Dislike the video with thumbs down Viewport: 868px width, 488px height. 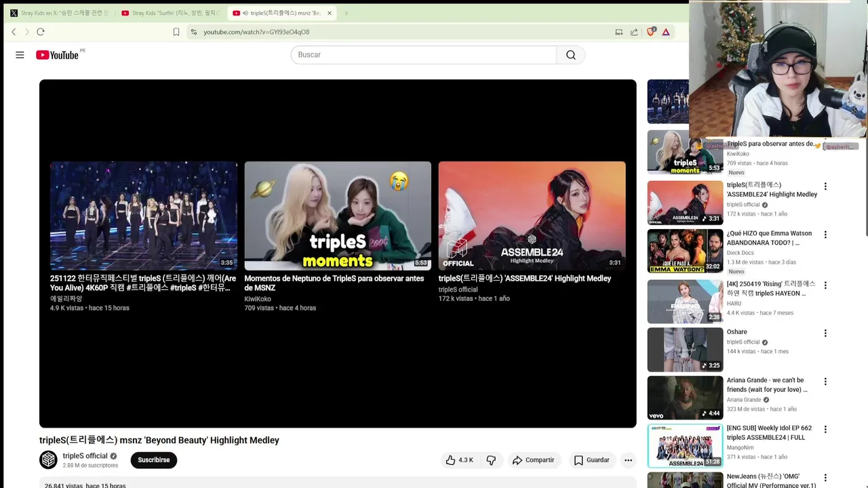(x=491, y=460)
